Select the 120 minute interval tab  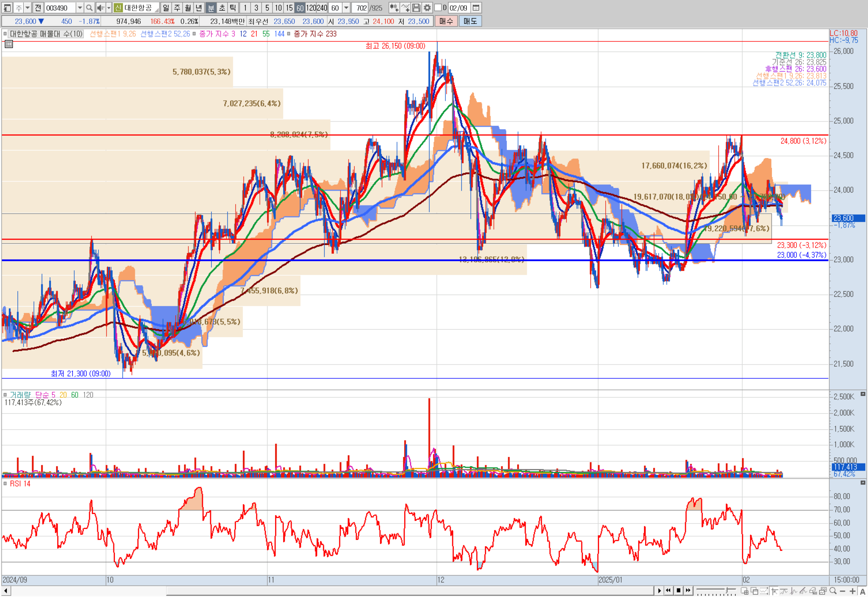pyautogui.click(x=311, y=8)
